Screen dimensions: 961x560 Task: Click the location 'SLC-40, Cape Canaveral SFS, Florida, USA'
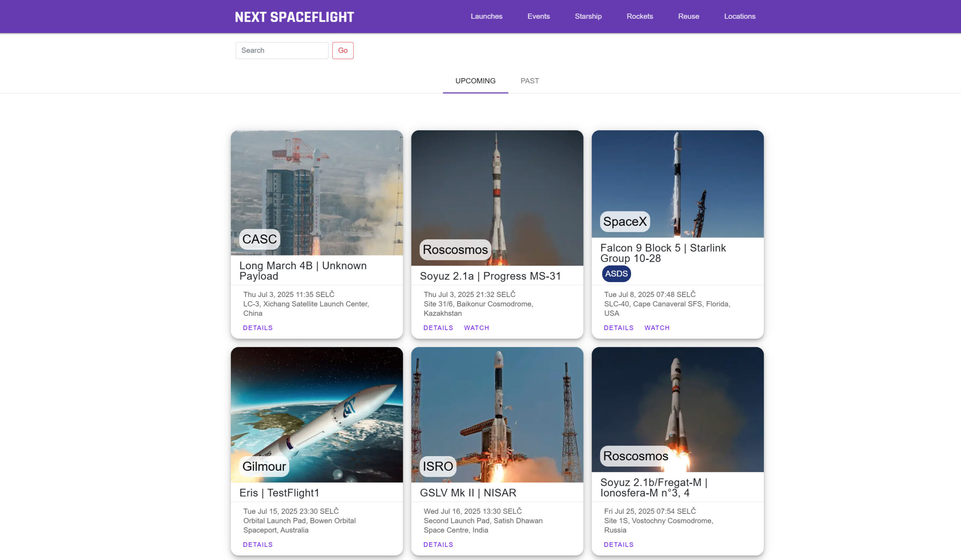(667, 309)
